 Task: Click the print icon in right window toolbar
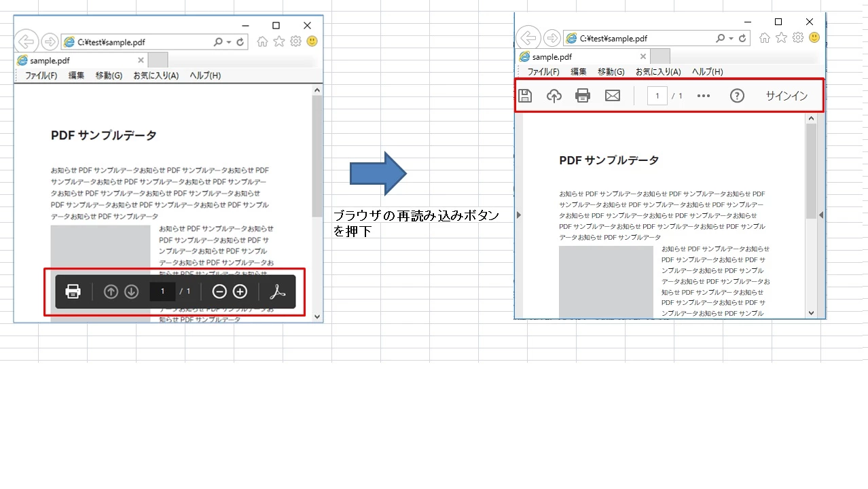583,96
